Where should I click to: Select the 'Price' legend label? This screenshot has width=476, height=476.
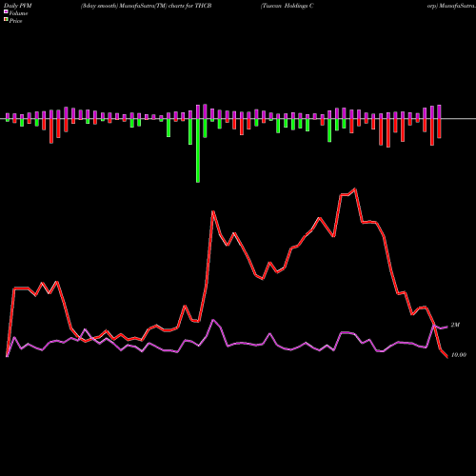pyautogui.click(x=16, y=21)
